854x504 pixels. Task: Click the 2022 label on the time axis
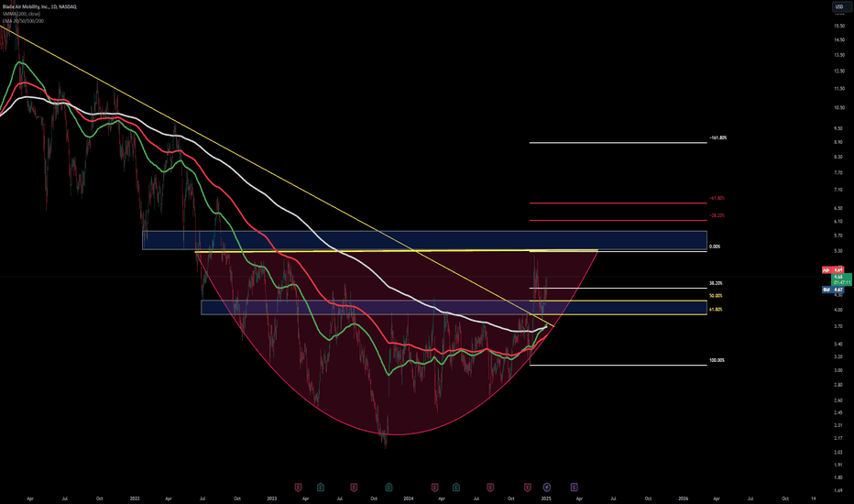point(135,499)
